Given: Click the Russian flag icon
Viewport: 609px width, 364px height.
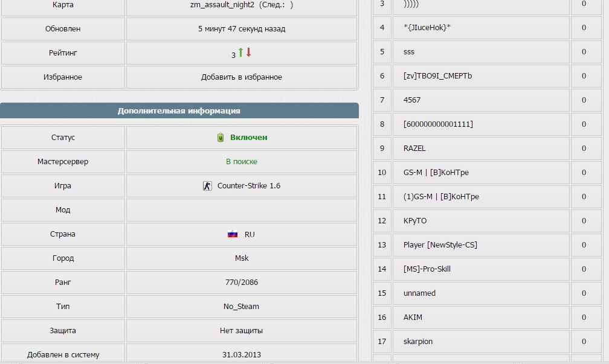Looking at the screenshot, I should click(233, 234).
